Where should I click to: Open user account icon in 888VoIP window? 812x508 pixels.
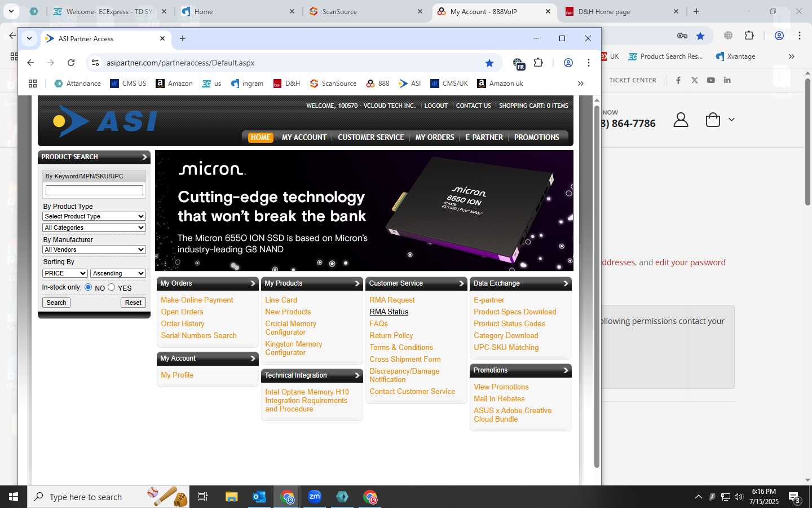(681, 120)
